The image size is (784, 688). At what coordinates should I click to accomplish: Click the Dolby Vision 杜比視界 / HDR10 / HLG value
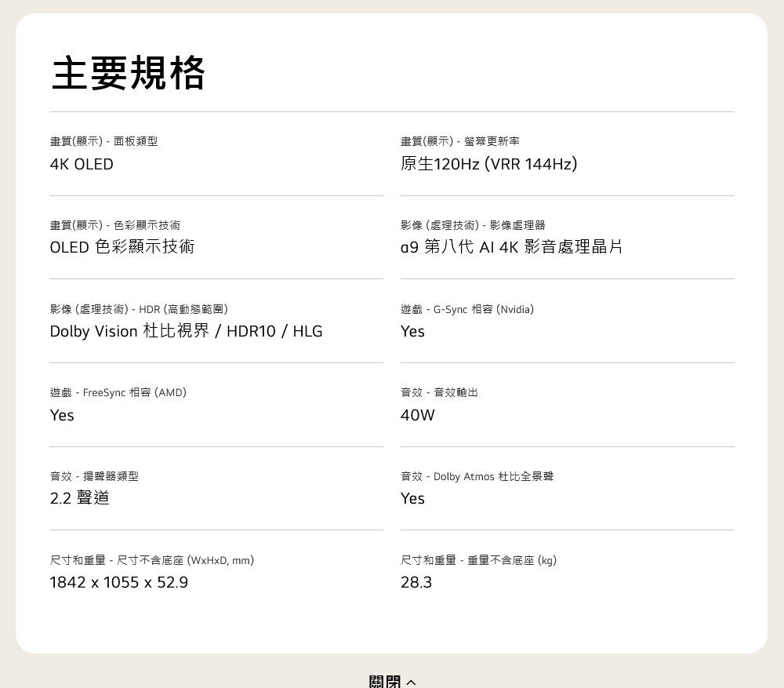186,331
